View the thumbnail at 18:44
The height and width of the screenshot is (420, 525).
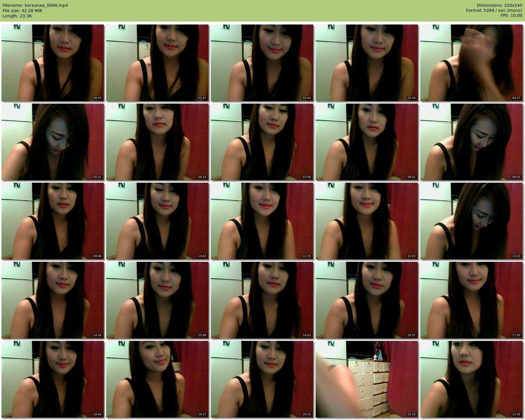coord(52,379)
